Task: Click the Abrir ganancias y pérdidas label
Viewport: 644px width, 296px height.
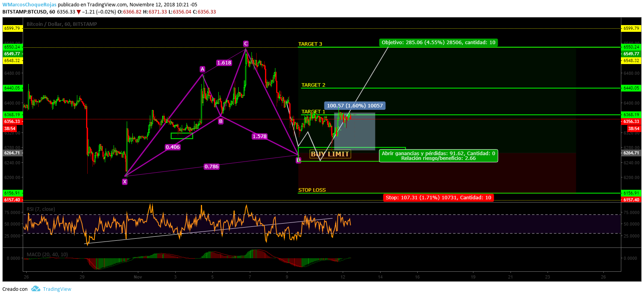Action: 438,156
